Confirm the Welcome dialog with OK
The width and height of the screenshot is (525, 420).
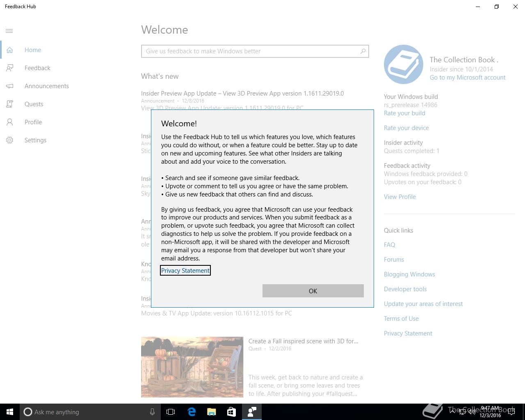(313, 291)
